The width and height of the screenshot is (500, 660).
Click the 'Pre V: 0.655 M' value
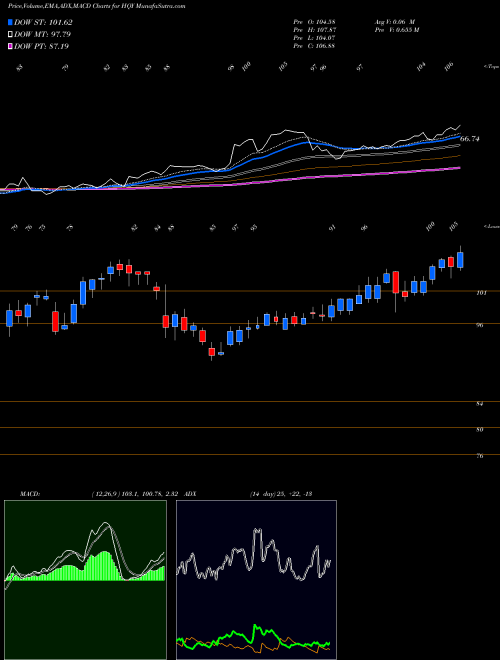pyautogui.click(x=396, y=30)
